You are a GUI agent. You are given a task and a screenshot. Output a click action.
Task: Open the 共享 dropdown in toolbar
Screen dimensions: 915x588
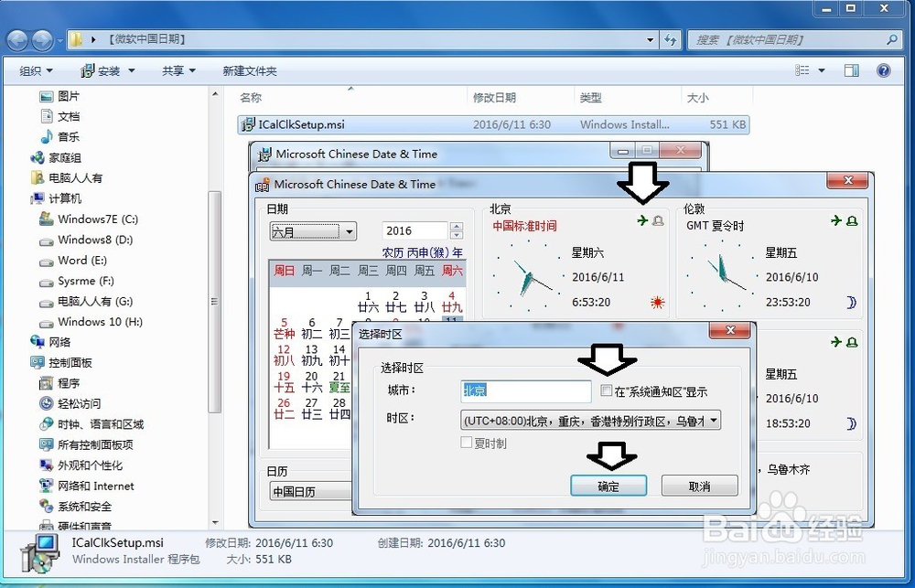[178, 70]
